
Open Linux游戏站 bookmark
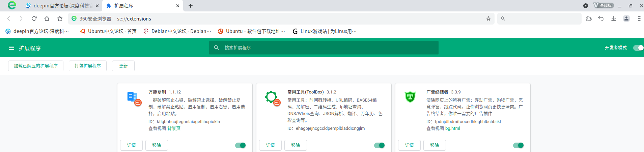(x=325, y=31)
